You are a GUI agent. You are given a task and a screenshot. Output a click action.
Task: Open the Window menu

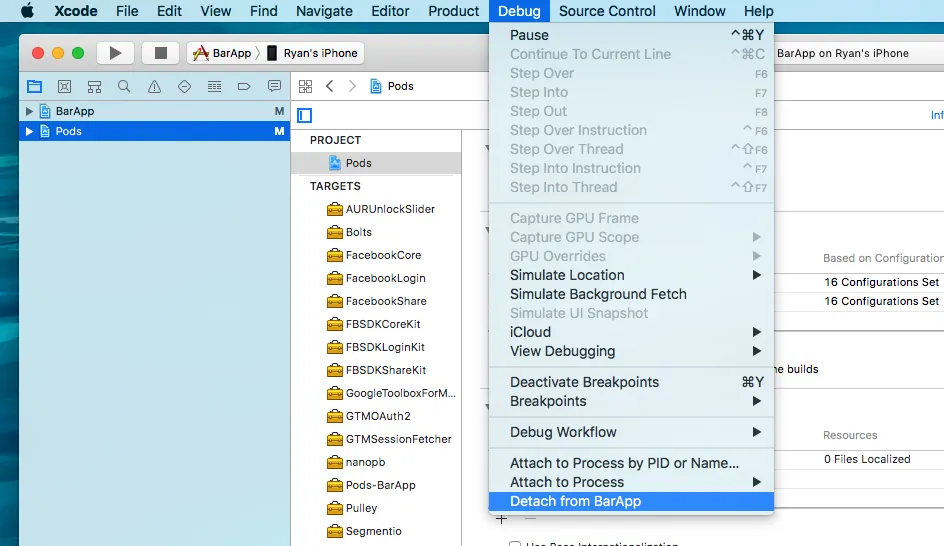click(700, 11)
